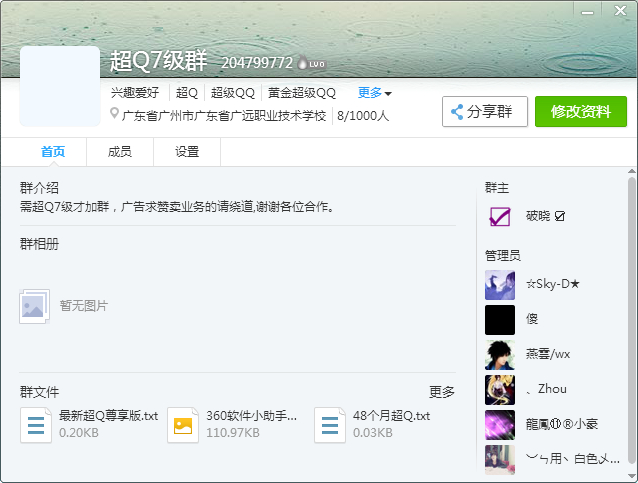Click the share icon in 分享群 button
The height and width of the screenshot is (483, 638).
[x=457, y=112]
